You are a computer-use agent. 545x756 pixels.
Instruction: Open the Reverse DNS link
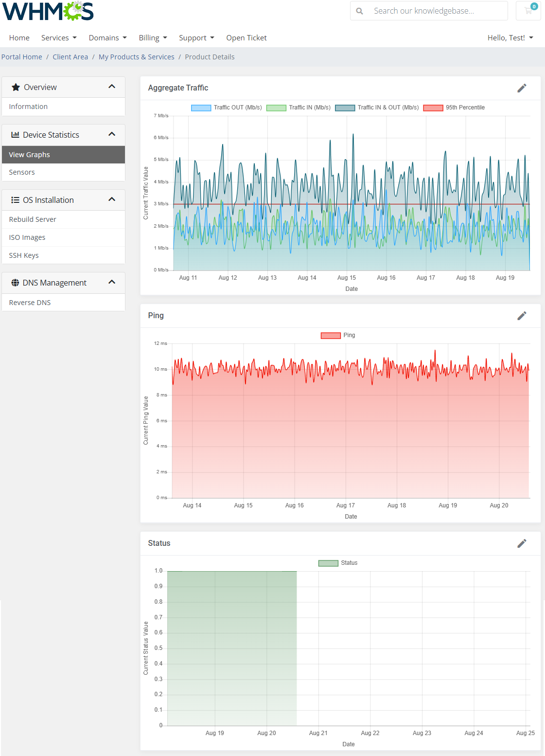pos(30,303)
